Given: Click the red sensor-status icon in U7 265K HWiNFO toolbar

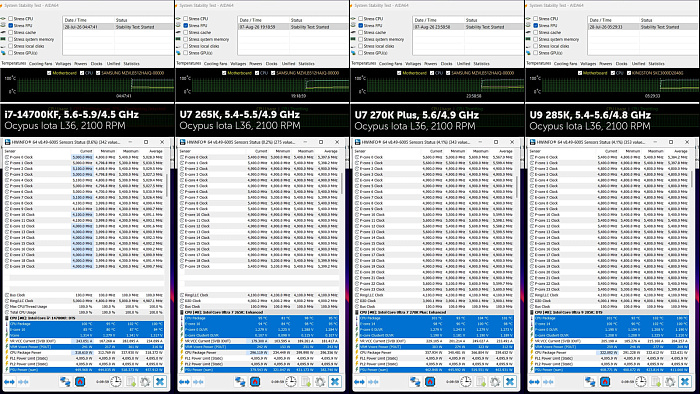Looking at the screenshot, I should 255,382.
